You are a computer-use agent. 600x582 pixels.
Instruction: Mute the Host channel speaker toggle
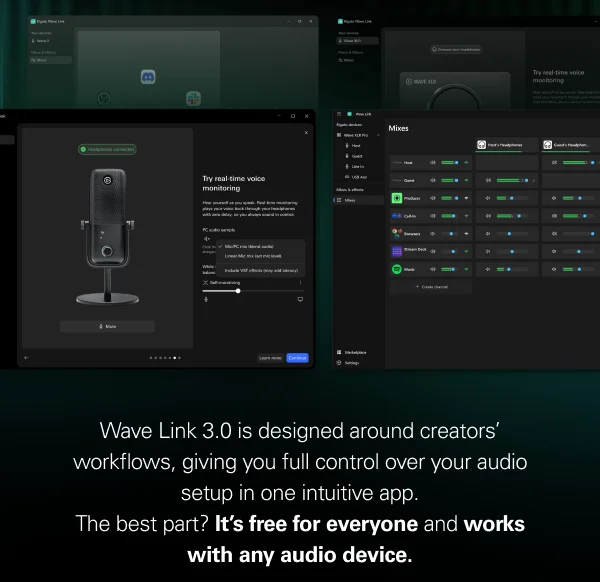[433, 163]
